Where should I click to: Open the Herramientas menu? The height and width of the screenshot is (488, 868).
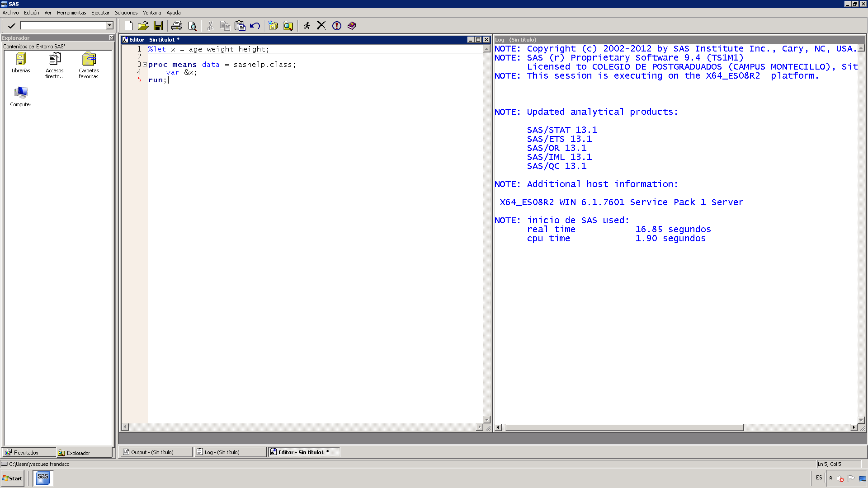(x=71, y=13)
